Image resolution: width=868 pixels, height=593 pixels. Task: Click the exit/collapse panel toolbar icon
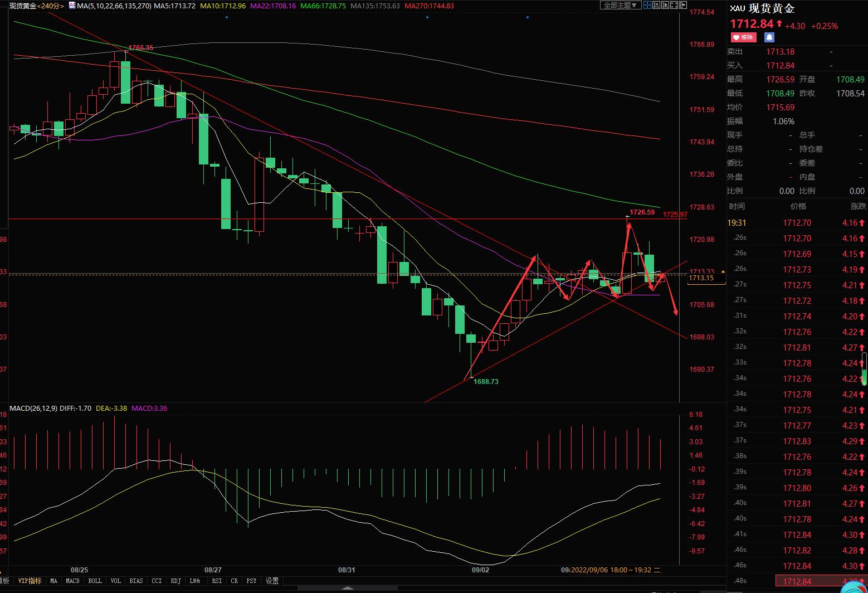(683, 5)
